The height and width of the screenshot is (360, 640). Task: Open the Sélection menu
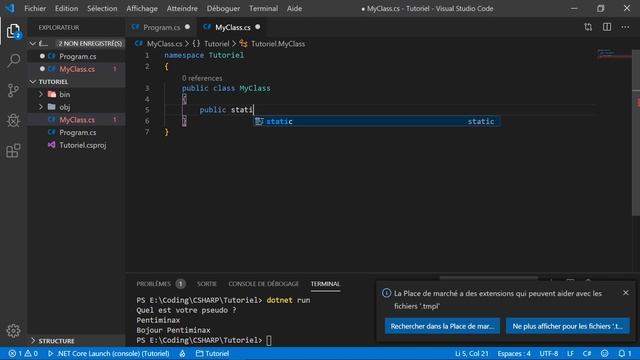(x=102, y=8)
